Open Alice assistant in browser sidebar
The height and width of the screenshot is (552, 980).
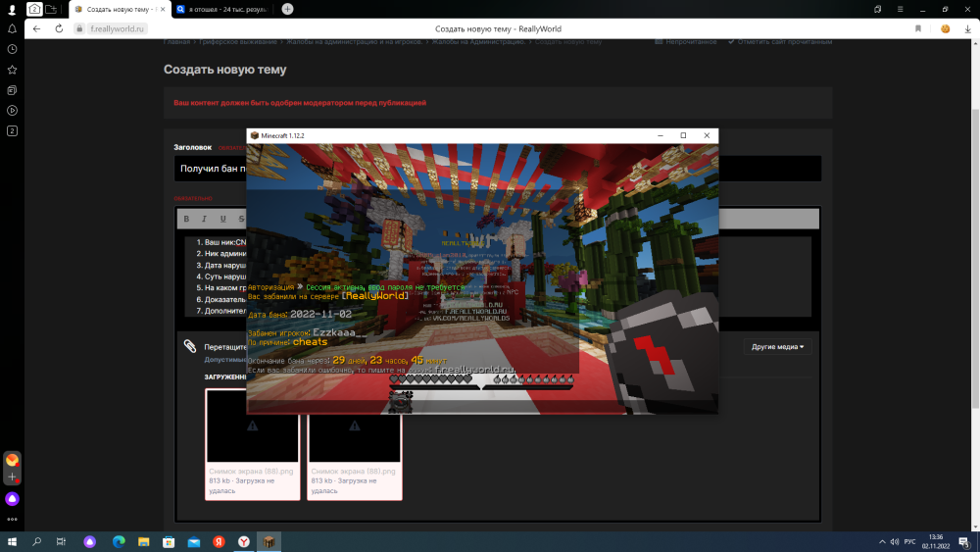tap(12, 499)
